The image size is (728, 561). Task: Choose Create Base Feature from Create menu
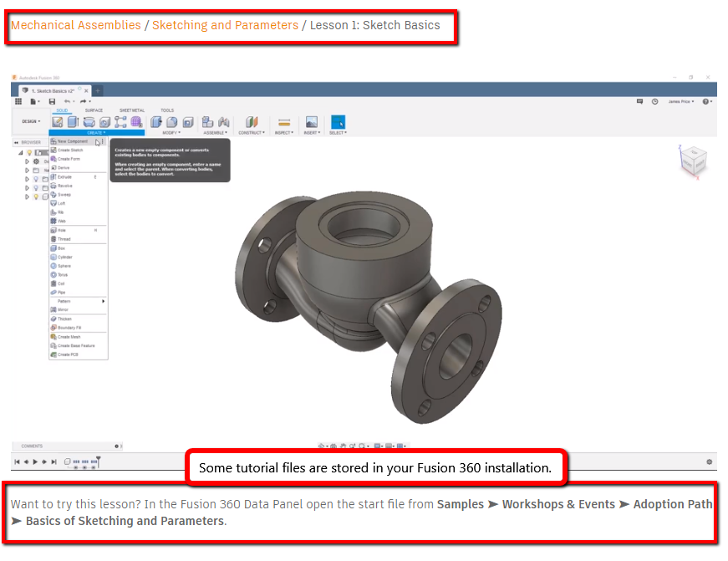coord(78,346)
